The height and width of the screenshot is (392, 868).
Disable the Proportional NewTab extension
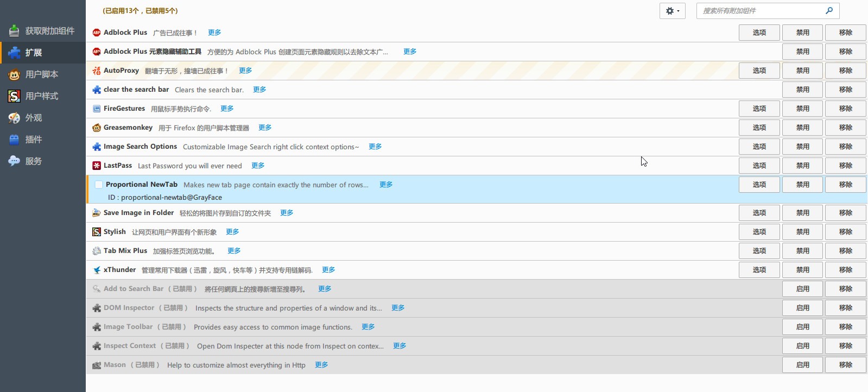click(802, 185)
